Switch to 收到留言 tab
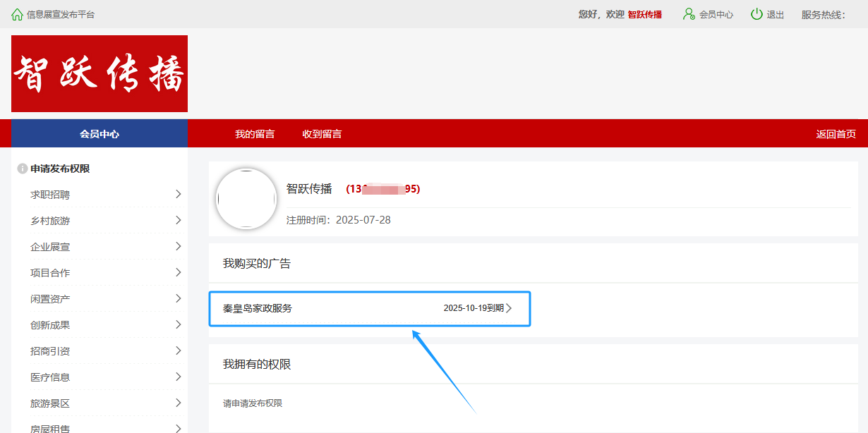Screen dimensions: 868x433 (322, 134)
